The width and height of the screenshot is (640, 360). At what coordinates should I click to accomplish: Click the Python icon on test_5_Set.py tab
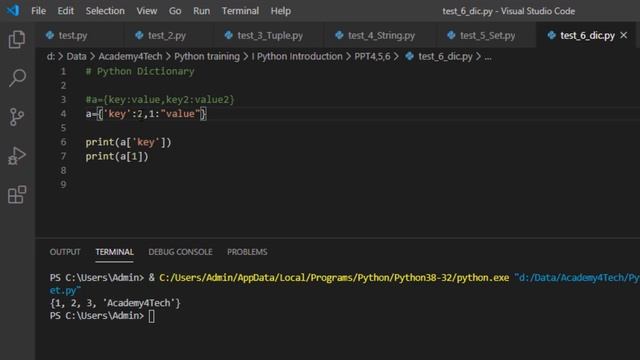[x=451, y=36]
